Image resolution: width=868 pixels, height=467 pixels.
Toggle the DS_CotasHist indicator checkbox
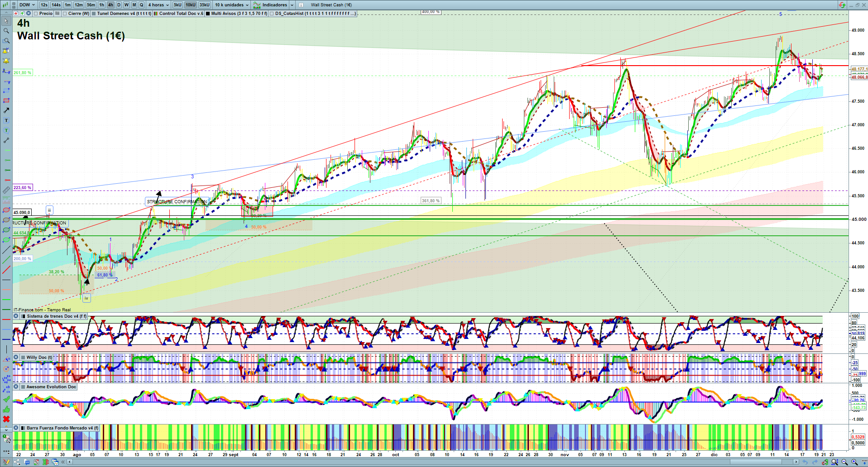click(x=272, y=14)
